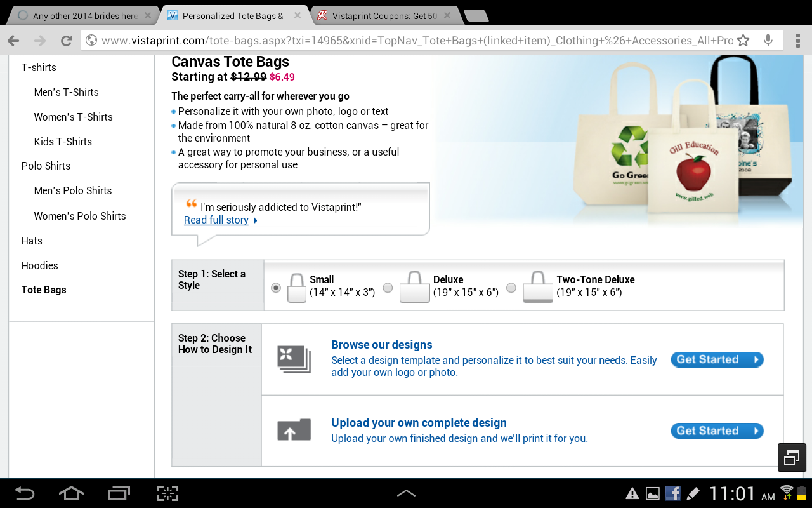
Task: Bookmark page with the star icon
Action: pyautogui.click(x=743, y=41)
